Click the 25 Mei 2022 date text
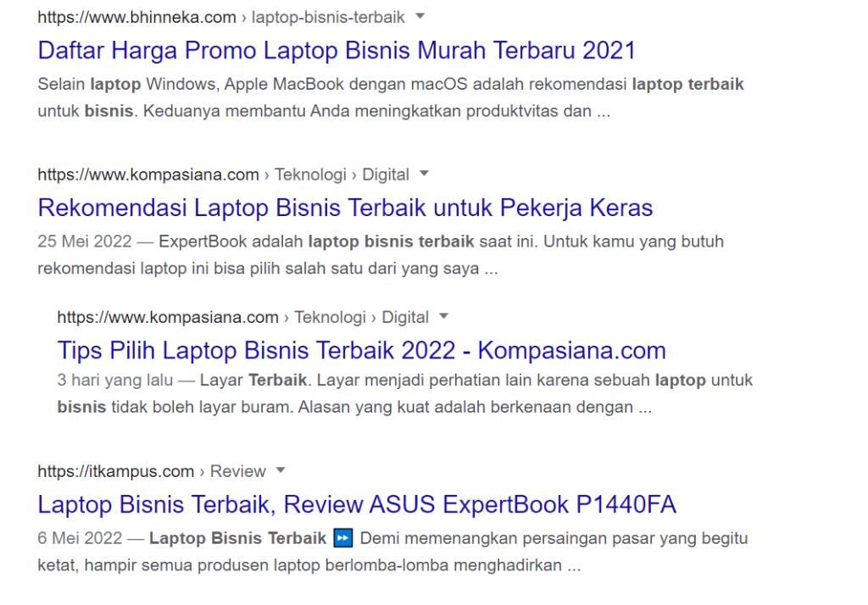The image size is (868, 605). click(85, 241)
